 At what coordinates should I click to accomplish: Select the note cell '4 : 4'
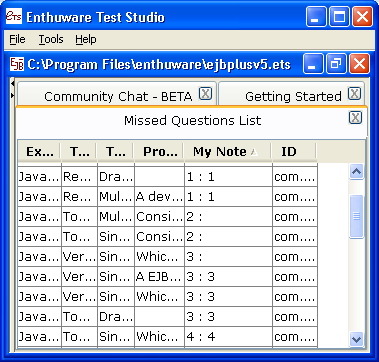coord(228,337)
